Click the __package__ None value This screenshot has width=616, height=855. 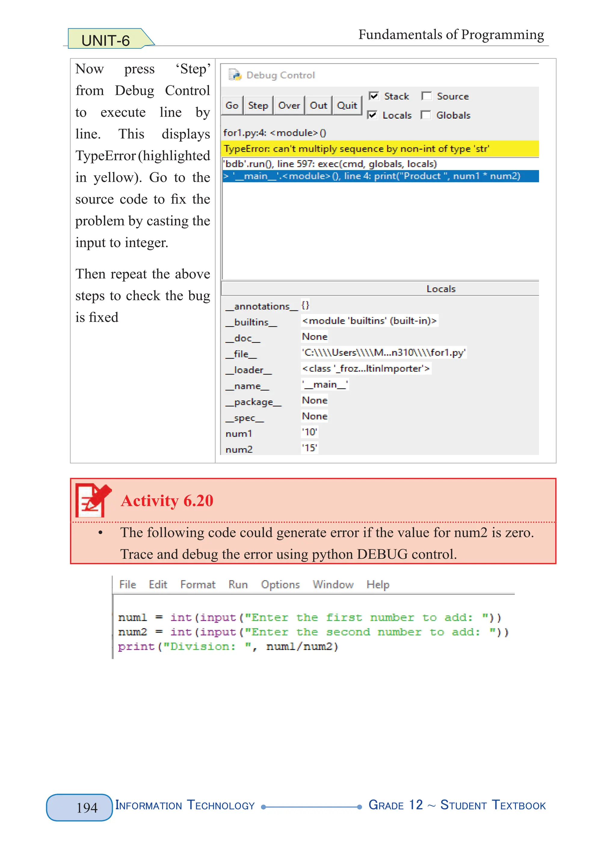tap(315, 400)
